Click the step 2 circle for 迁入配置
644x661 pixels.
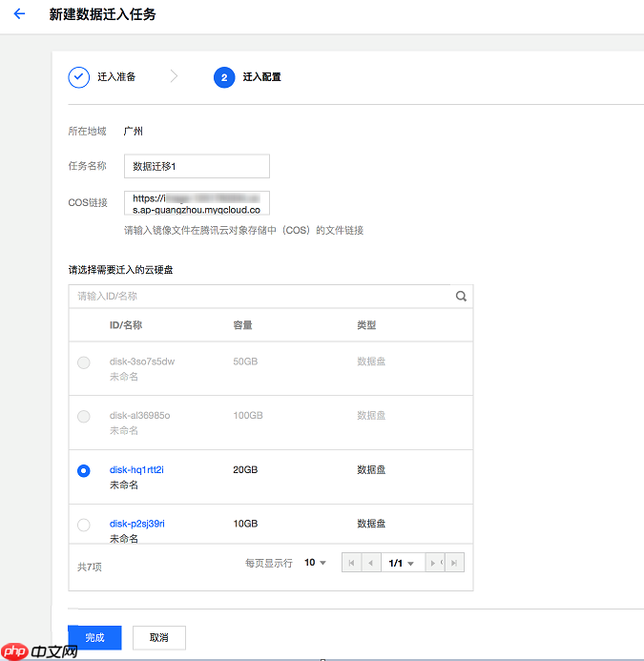[224, 77]
